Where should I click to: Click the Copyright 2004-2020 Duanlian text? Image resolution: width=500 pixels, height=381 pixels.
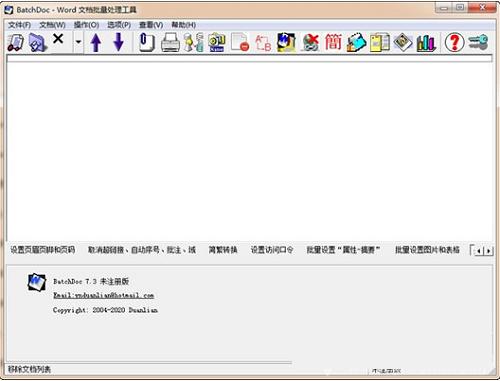point(105,310)
